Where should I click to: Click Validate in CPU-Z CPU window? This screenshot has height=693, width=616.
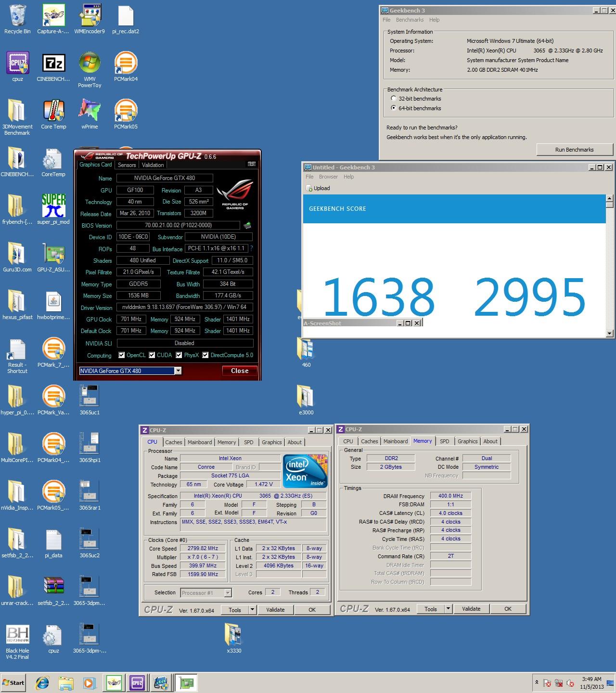click(275, 610)
